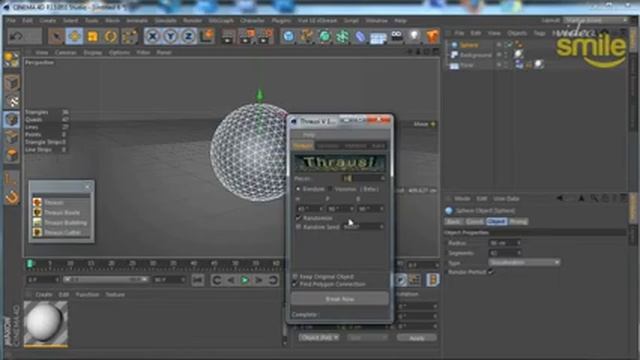Screen dimensions: 640x360
Task: Open Render Settings icon
Action: 266,37
